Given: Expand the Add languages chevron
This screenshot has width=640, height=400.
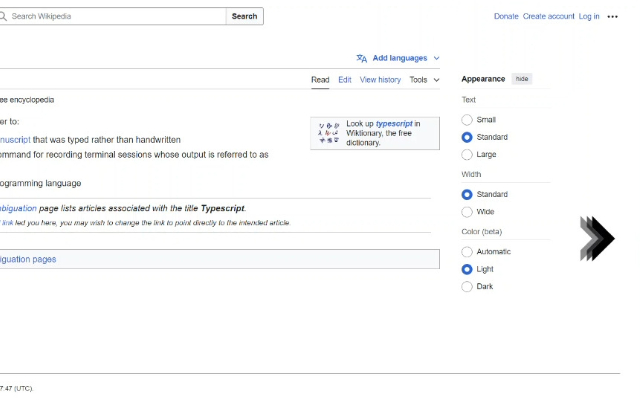Looking at the screenshot, I should coord(436,58).
